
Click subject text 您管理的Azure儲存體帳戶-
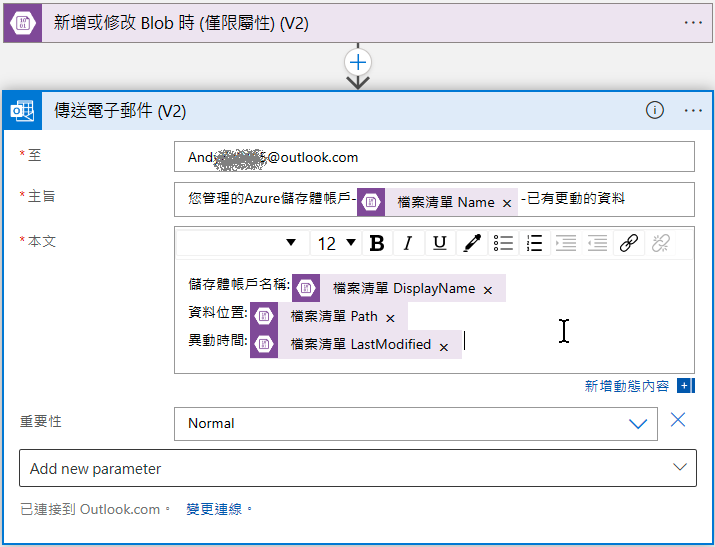(x=272, y=198)
